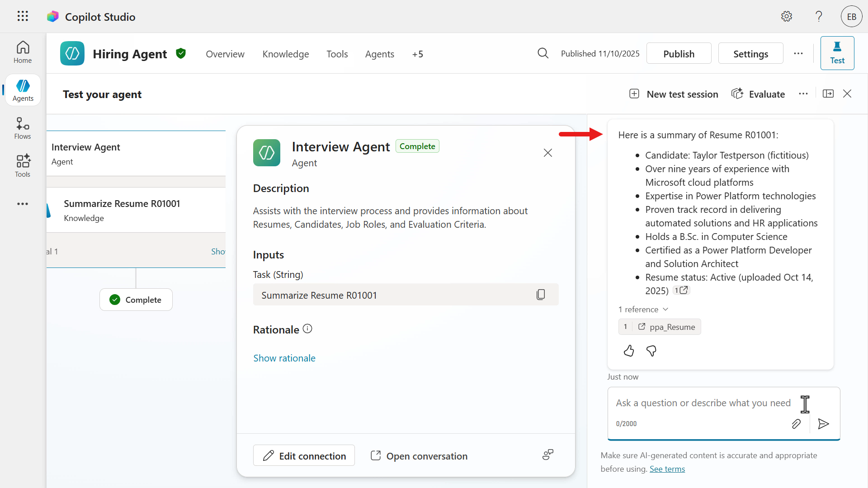Click the Publish button

(x=679, y=54)
